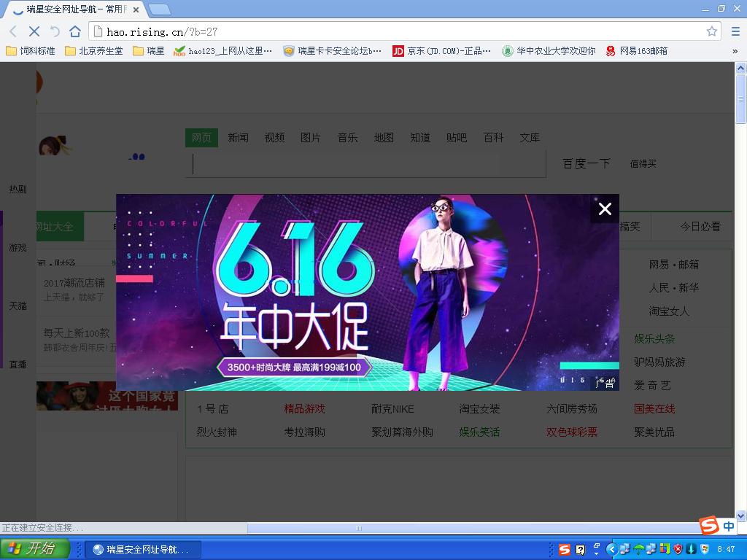This screenshot has width=747, height=560.
Task: Click the vertical scrollbar down arrow
Action: [x=740, y=516]
